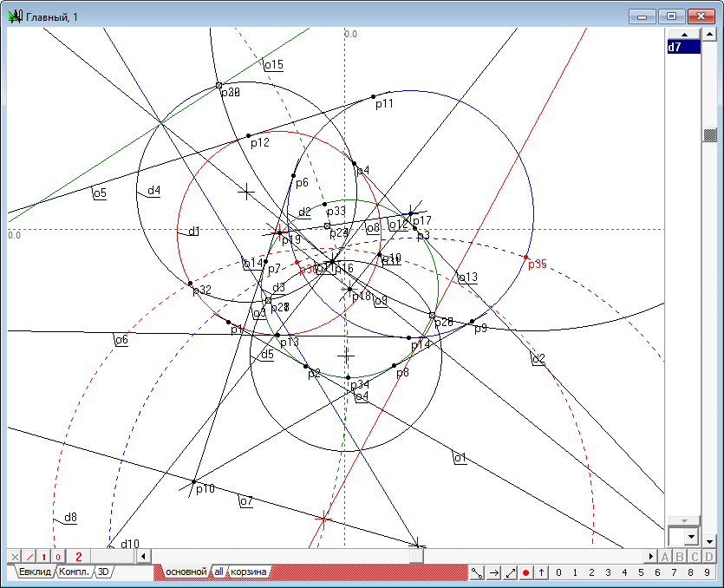724x588 pixels.
Task: Click the circle label d4
Action: click(x=153, y=190)
